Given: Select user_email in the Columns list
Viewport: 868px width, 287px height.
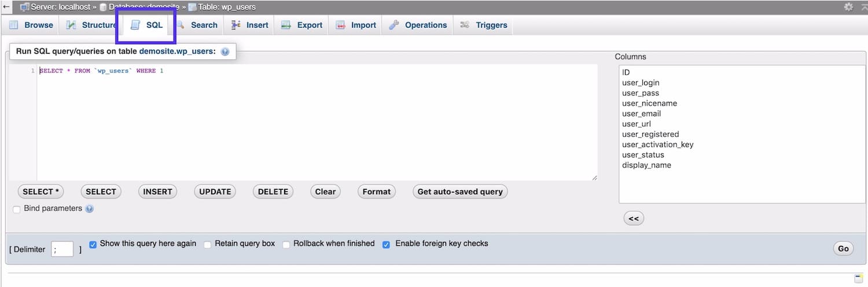Looking at the screenshot, I should [x=641, y=114].
